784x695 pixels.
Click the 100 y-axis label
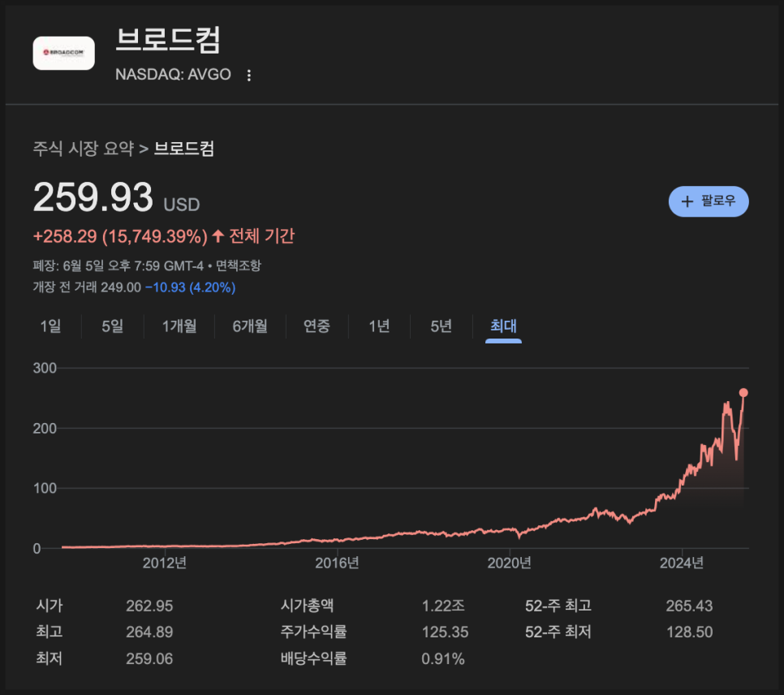(x=45, y=488)
